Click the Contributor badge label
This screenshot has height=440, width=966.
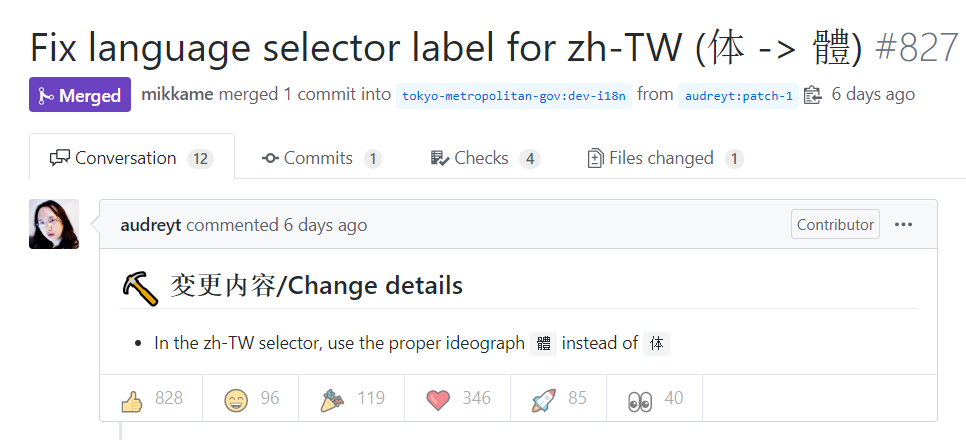[835, 224]
